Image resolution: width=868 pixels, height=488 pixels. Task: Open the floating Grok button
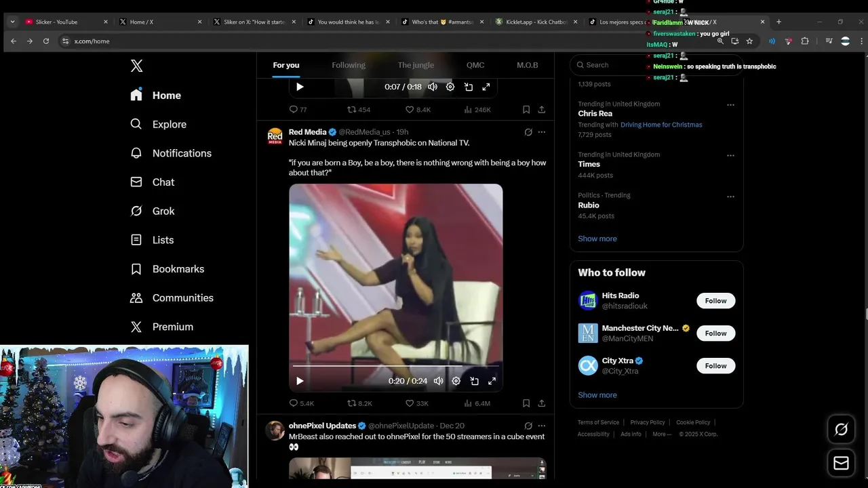pyautogui.click(x=841, y=429)
